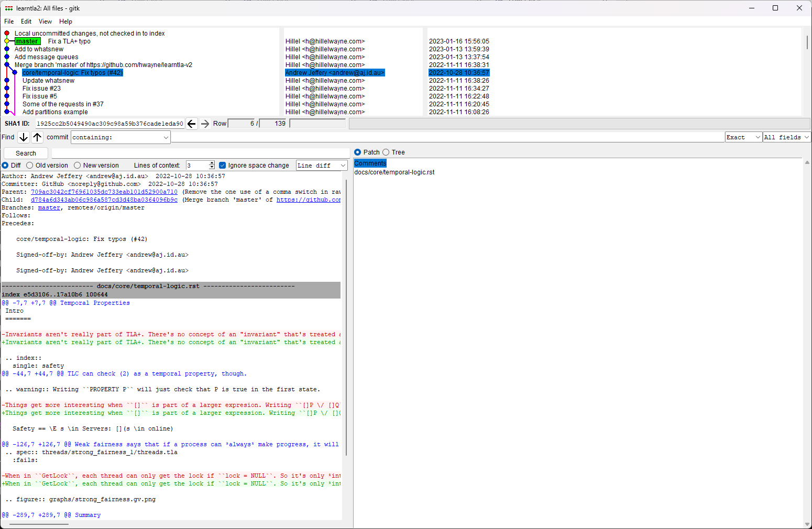Select the Old version radio button
The image size is (812, 529).
(30, 165)
